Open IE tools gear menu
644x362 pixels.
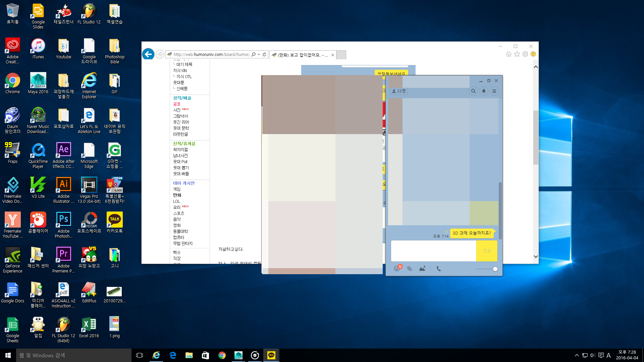pos(525,54)
